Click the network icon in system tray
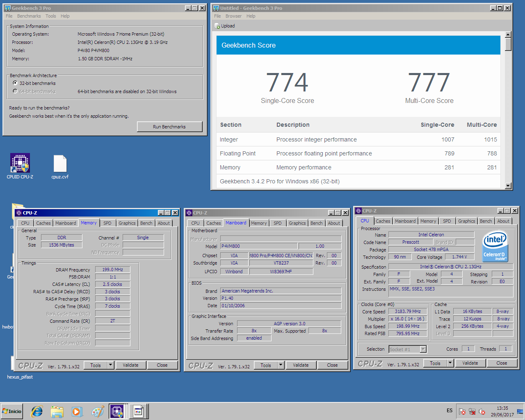Image resolution: width=525 pixels, height=420 pixels. pyautogui.click(x=472, y=411)
